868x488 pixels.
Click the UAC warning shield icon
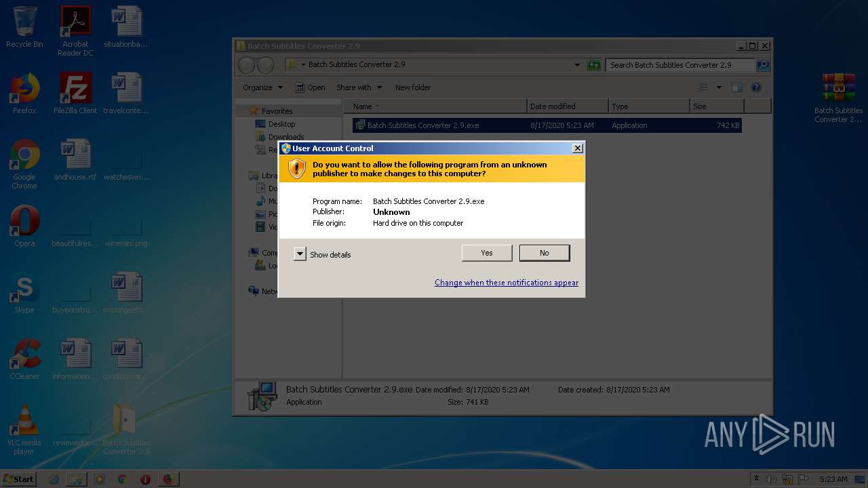point(297,169)
